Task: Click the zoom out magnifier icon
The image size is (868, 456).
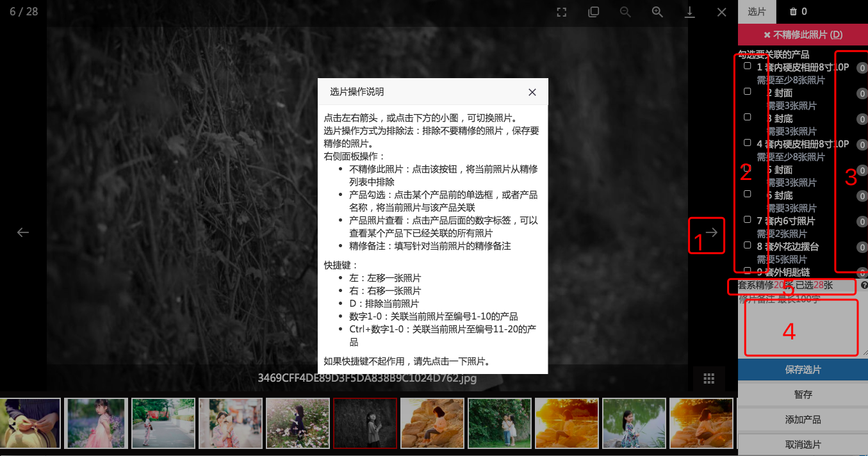Action: (x=625, y=12)
